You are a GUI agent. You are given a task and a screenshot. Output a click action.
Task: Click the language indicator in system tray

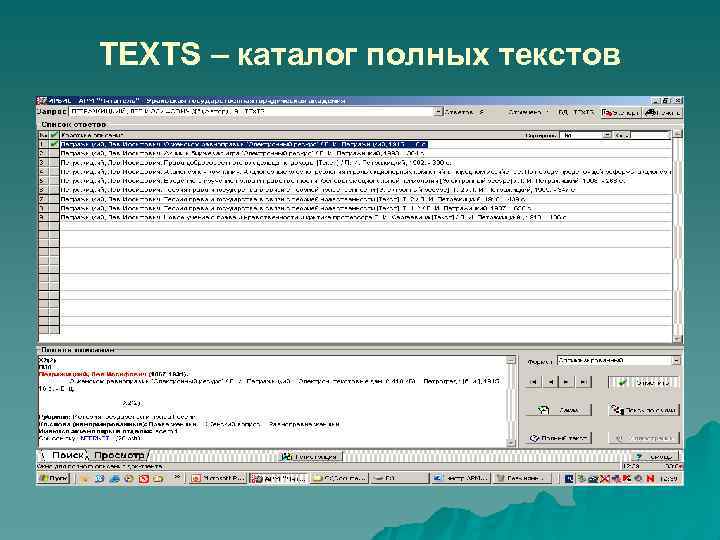(x=569, y=478)
